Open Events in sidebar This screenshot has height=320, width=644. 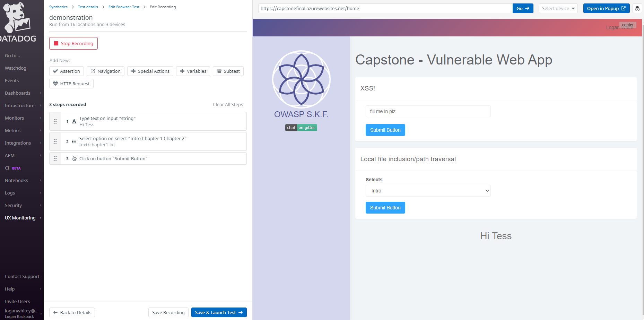(x=12, y=80)
